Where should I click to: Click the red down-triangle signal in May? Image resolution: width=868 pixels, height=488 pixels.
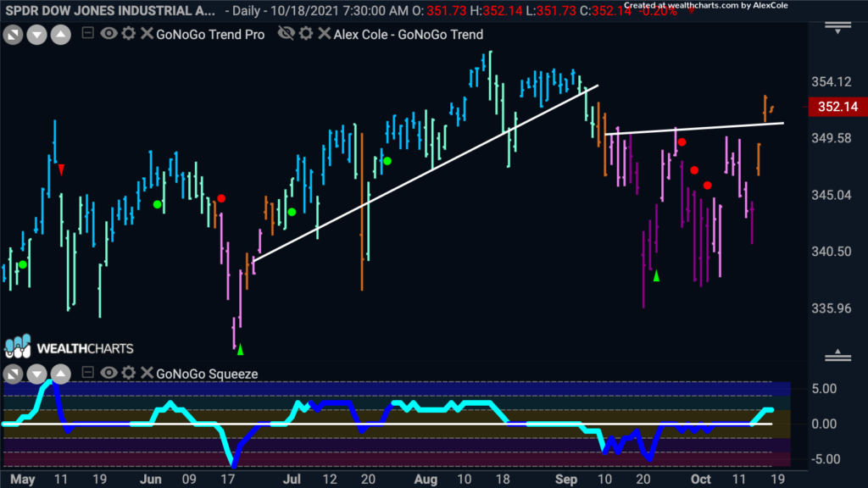(x=61, y=169)
